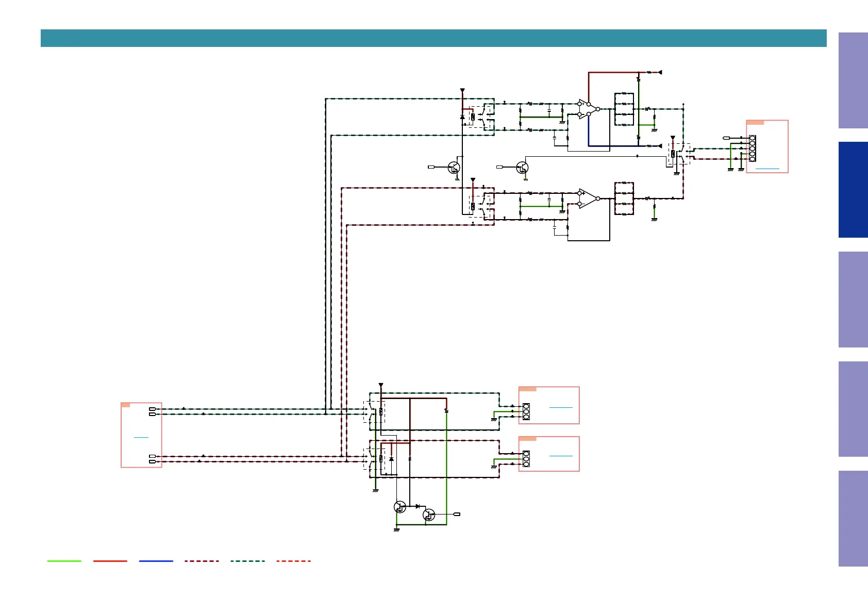Click the resistor ladder block after the upper op-amp
Viewport: 868px width, 614px height.
click(x=624, y=109)
